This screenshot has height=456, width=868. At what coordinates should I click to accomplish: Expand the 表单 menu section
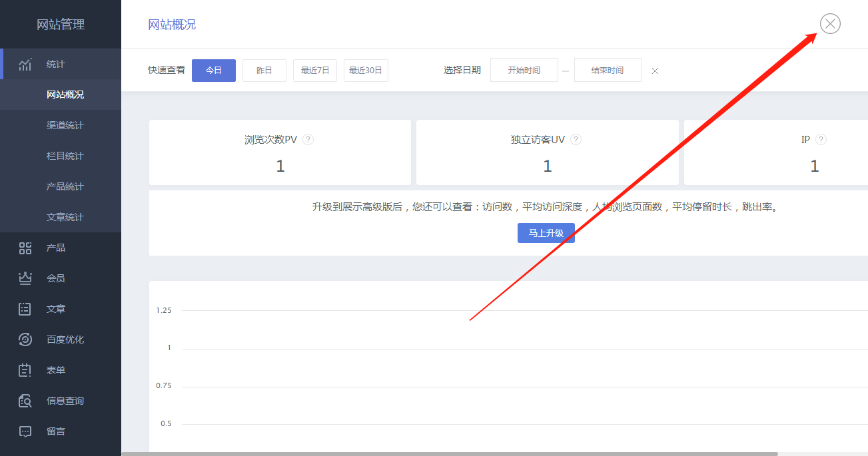[61, 370]
